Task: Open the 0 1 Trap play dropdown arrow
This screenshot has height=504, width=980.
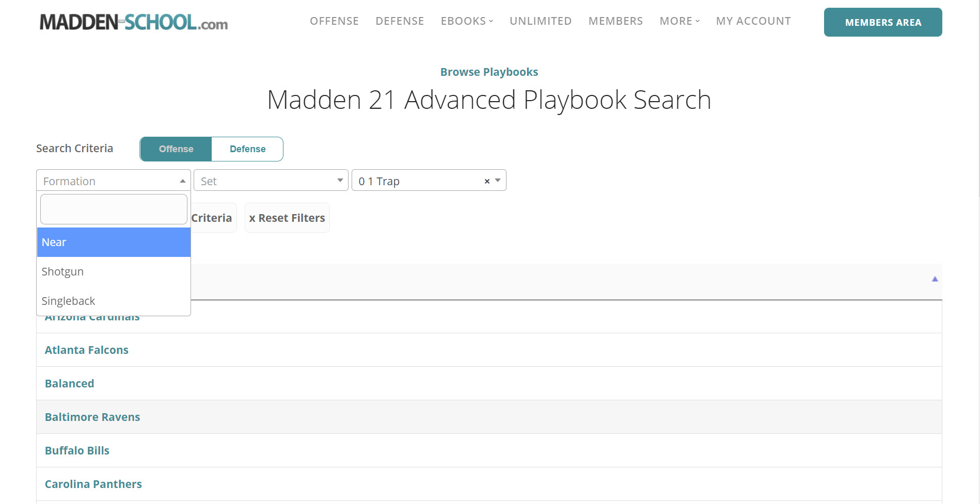Action: pyautogui.click(x=498, y=181)
